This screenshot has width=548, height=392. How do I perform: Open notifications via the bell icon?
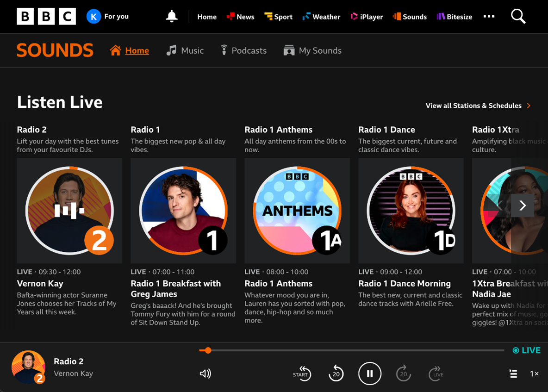pyautogui.click(x=171, y=16)
